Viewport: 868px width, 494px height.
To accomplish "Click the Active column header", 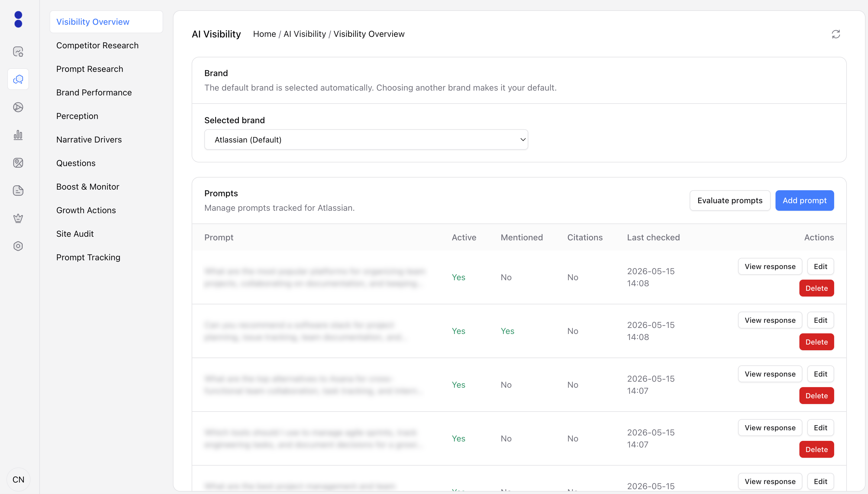I will [464, 238].
